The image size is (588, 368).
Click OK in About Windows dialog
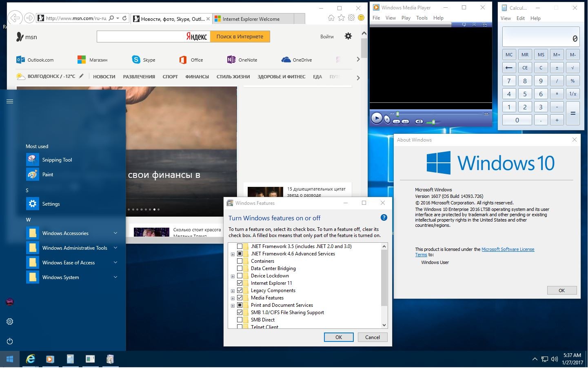pos(562,290)
